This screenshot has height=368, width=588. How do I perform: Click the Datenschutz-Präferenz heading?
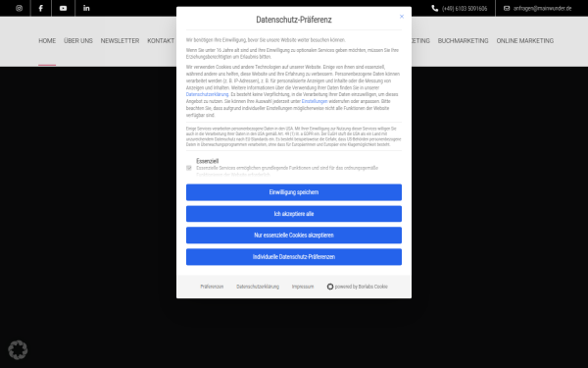pyautogui.click(x=294, y=20)
